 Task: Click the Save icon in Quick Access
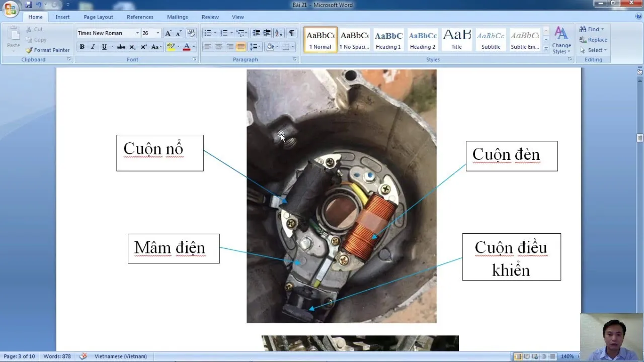28,5
